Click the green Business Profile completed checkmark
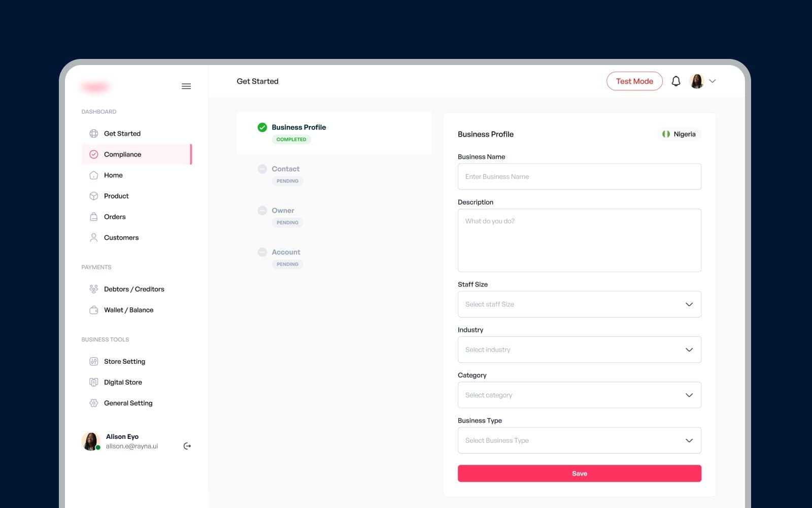 click(x=262, y=128)
